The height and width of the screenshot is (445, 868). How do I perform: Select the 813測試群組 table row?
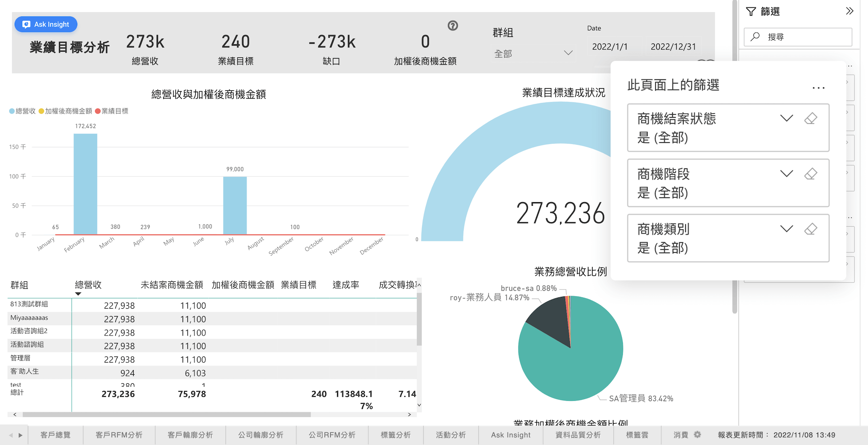pos(212,305)
